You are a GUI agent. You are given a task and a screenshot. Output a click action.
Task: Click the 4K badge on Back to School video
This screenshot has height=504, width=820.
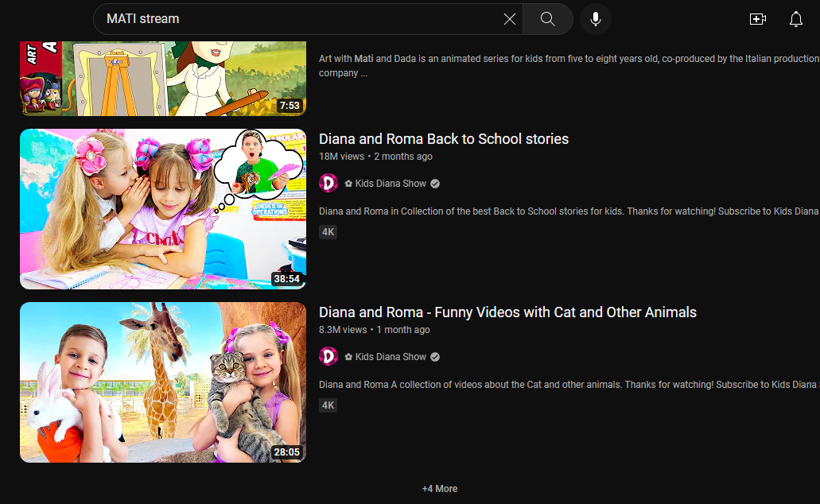click(328, 232)
